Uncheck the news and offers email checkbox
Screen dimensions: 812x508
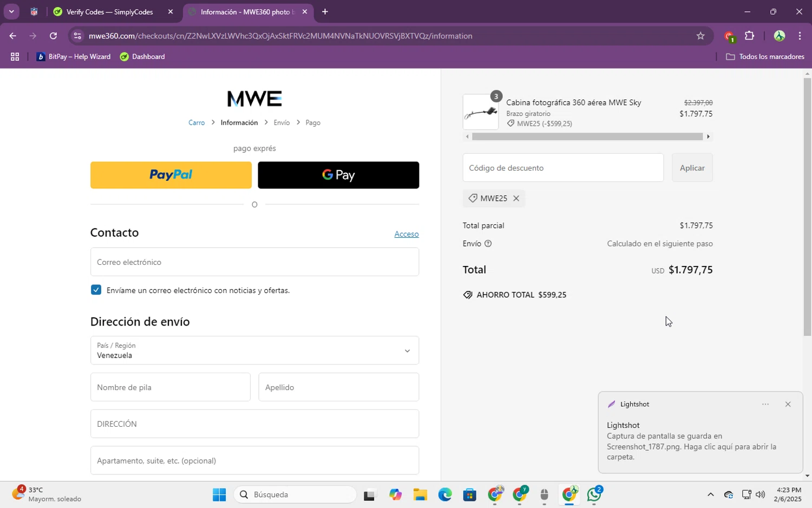point(96,290)
